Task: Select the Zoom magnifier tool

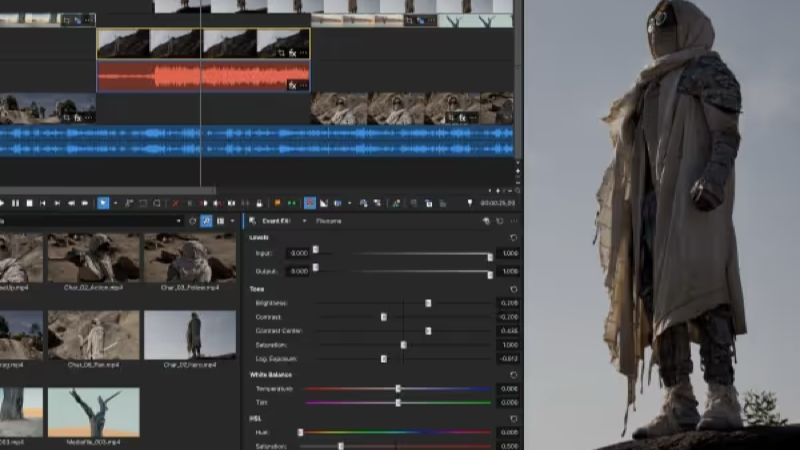Action: coord(157,203)
